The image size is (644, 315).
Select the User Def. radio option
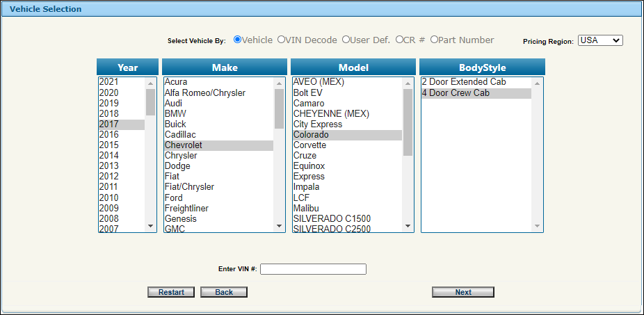click(x=346, y=40)
